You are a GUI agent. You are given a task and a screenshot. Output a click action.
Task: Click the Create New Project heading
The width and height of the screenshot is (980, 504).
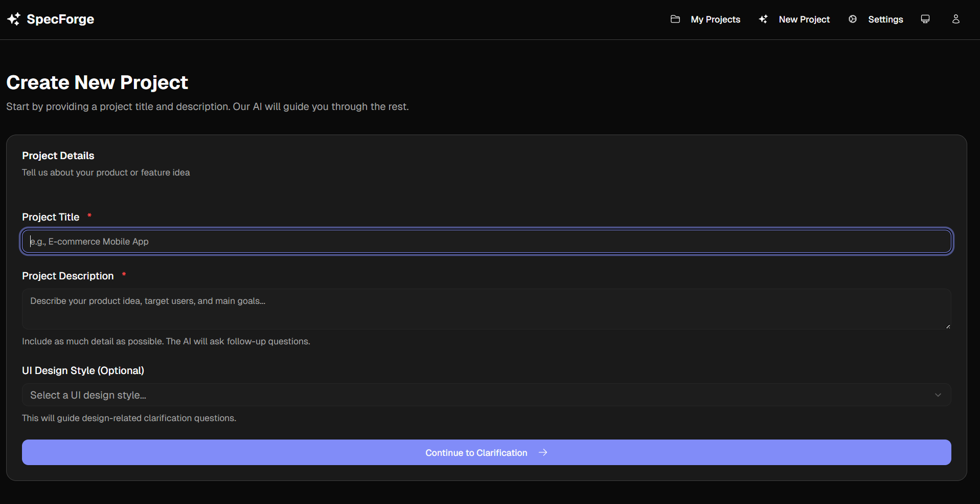(x=97, y=82)
